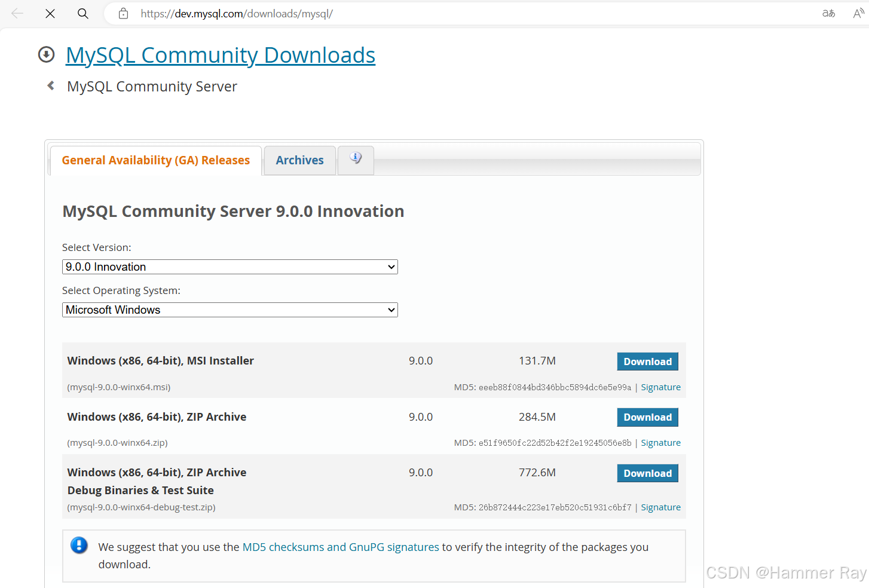Click Windows (x86, 64-bit), MSI Installer title
Viewport: 869px width, 588px height.
tap(161, 361)
